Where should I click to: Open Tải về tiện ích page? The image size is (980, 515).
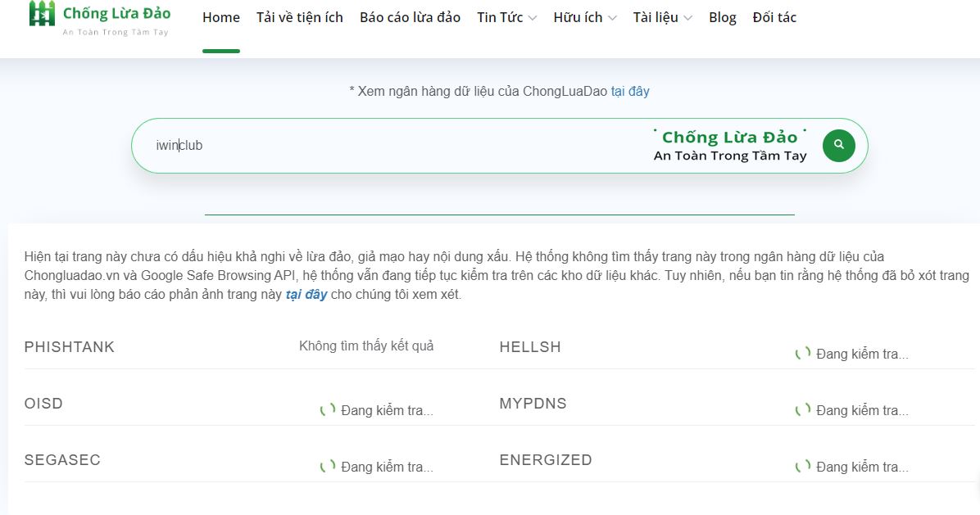pyautogui.click(x=299, y=17)
